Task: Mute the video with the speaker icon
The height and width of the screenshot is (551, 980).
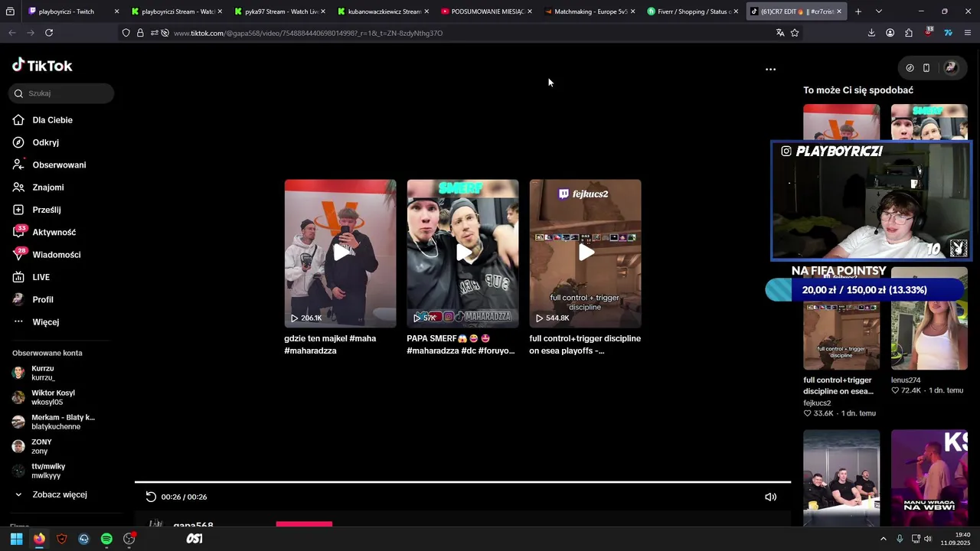Action: [x=770, y=497]
